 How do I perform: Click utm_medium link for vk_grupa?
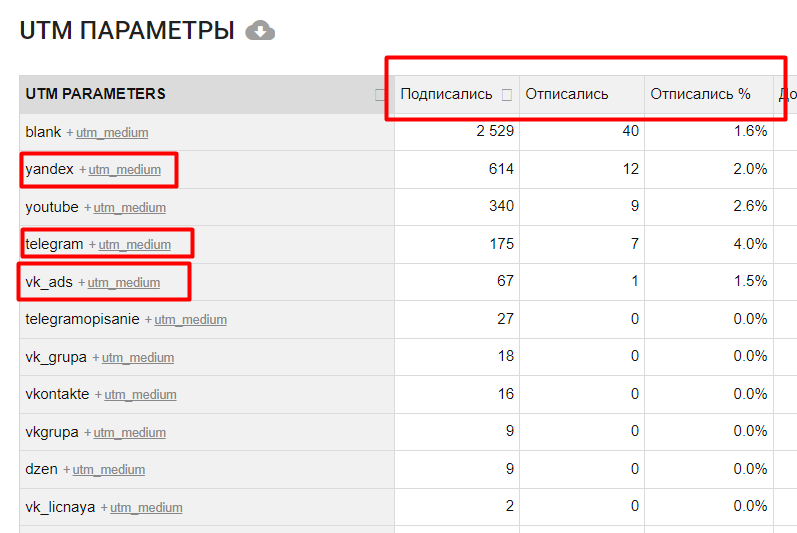pyautogui.click(x=138, y=358)
